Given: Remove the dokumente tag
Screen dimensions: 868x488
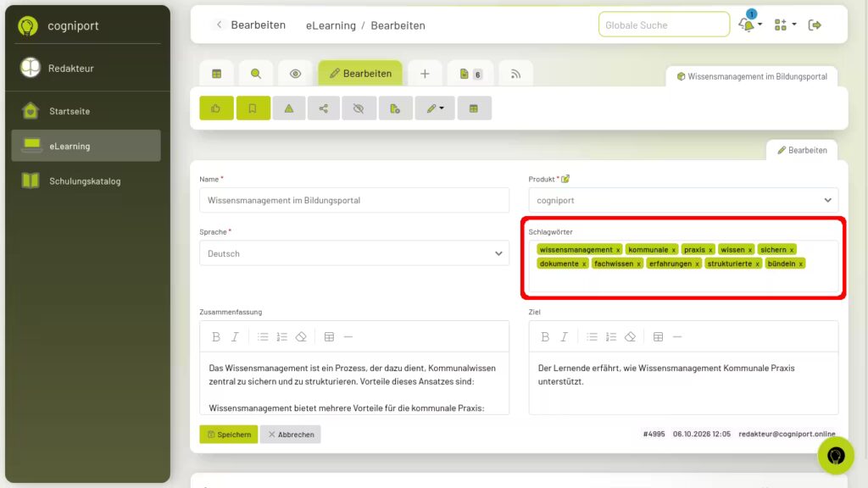Looking at the screenshot, I should (x=584, y=264).
